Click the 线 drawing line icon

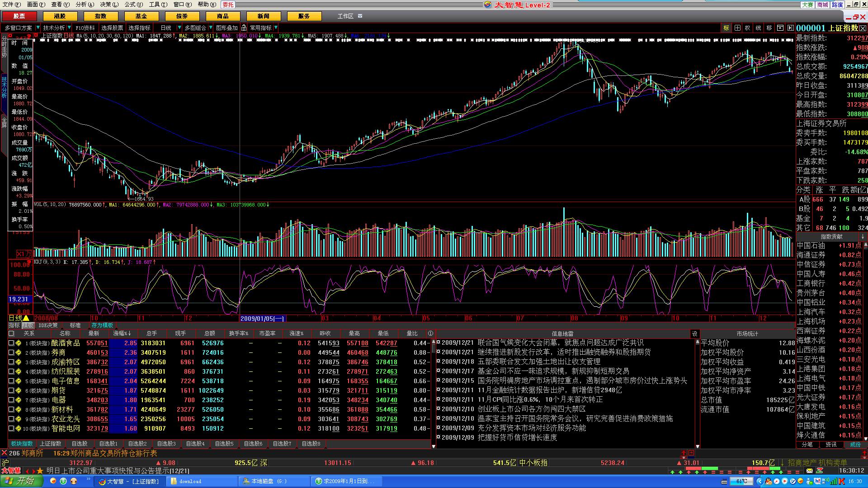[759, 28]
